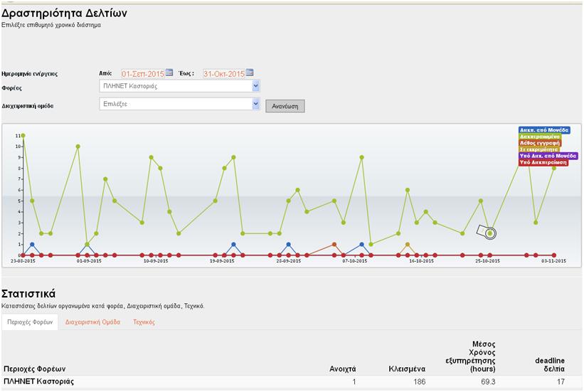This screenshot has height=392, width=584.
Task: Expand the Διαχειριστική ομάδα Επιλέξτε dropdown
Action: coord(180,104)
